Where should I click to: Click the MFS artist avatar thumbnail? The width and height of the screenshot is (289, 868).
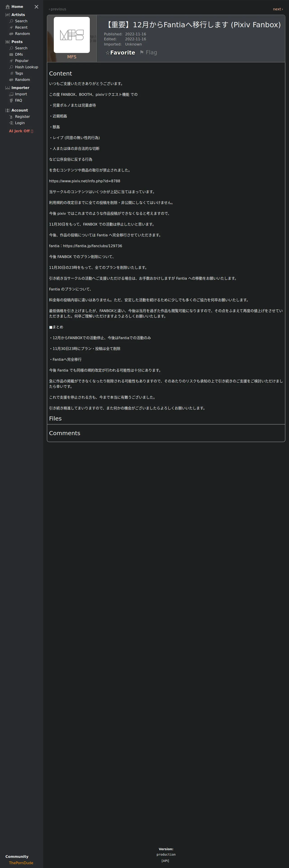click(72, 35)
